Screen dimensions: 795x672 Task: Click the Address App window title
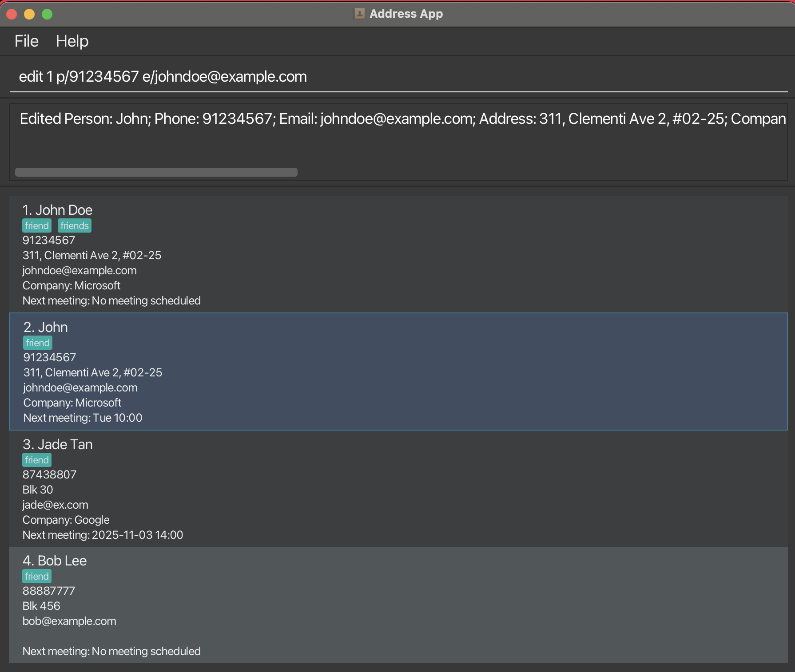tap(406, 13)
